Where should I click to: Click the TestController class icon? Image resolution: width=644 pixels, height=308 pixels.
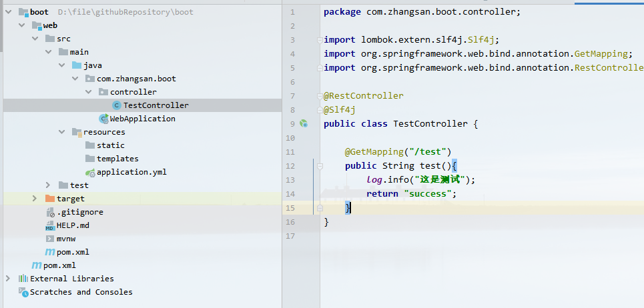[117, 105]
